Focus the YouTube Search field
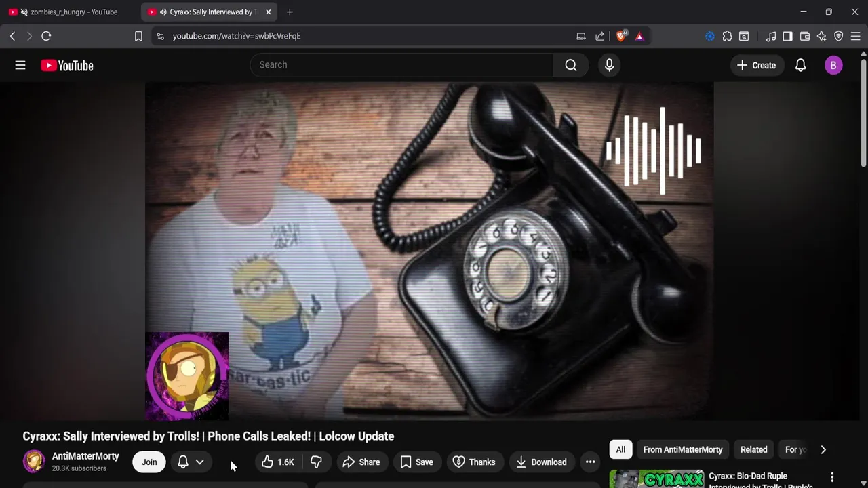Viewport: 868px width, 488px height. click(x=401, y=65)
